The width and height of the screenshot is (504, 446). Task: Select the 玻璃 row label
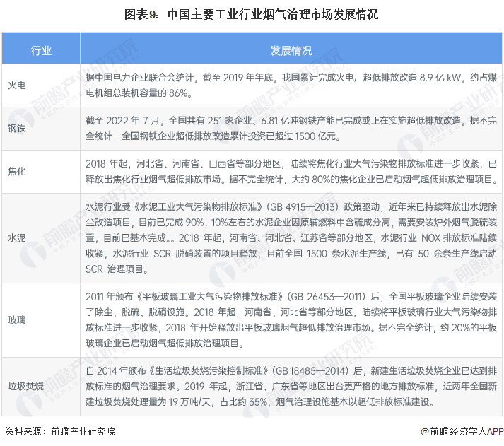coord(17,319)
